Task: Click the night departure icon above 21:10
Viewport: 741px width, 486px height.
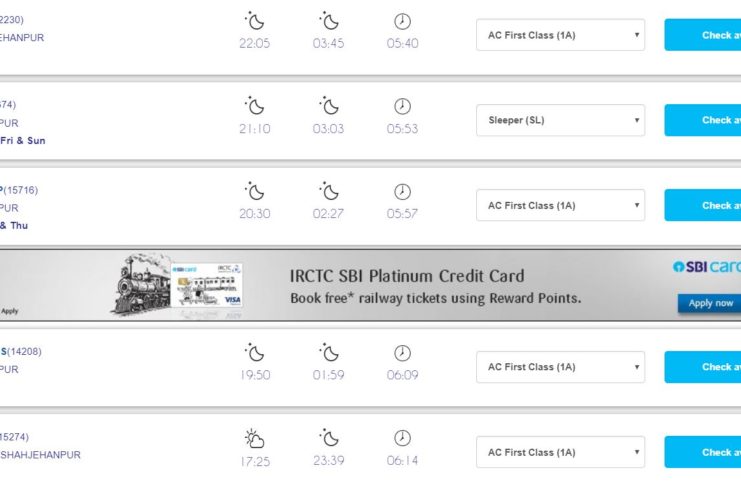Action: (255, 105)
